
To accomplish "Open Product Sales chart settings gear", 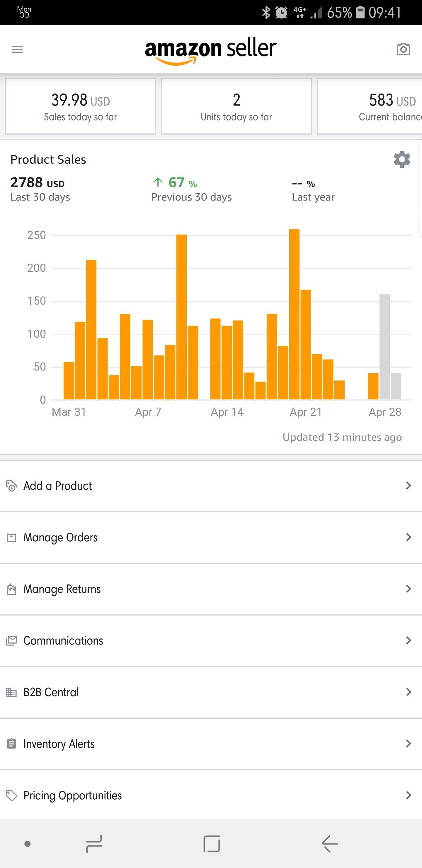I will point(402,160).
